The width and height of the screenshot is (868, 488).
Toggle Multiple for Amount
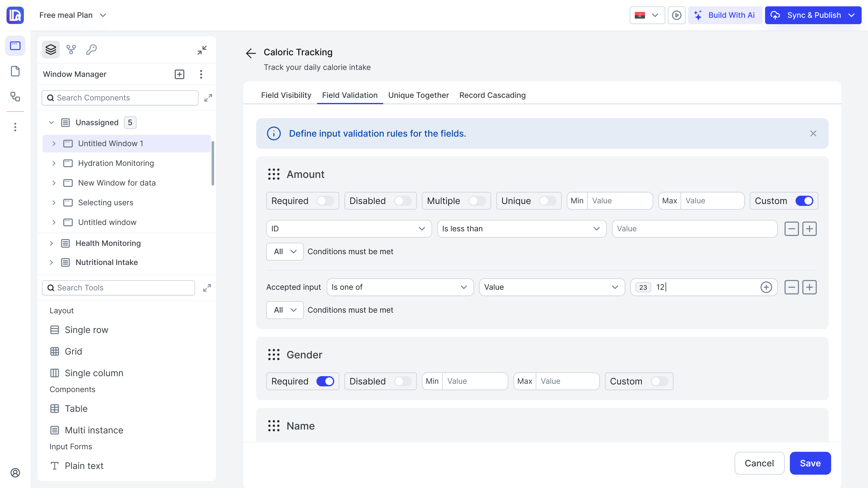pyautogui.click(x=477, y=201)
